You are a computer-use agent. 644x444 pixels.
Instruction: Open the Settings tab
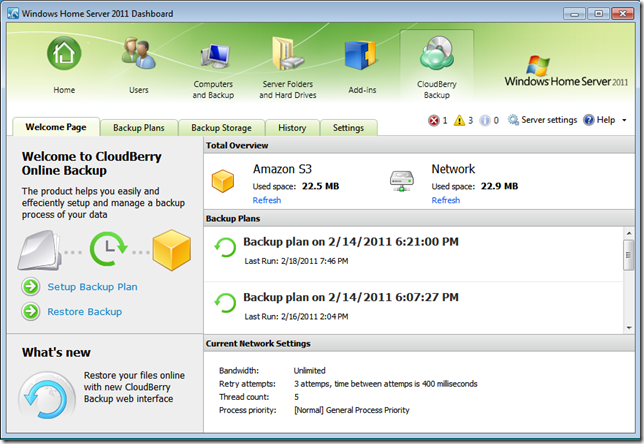pos(348,128)
